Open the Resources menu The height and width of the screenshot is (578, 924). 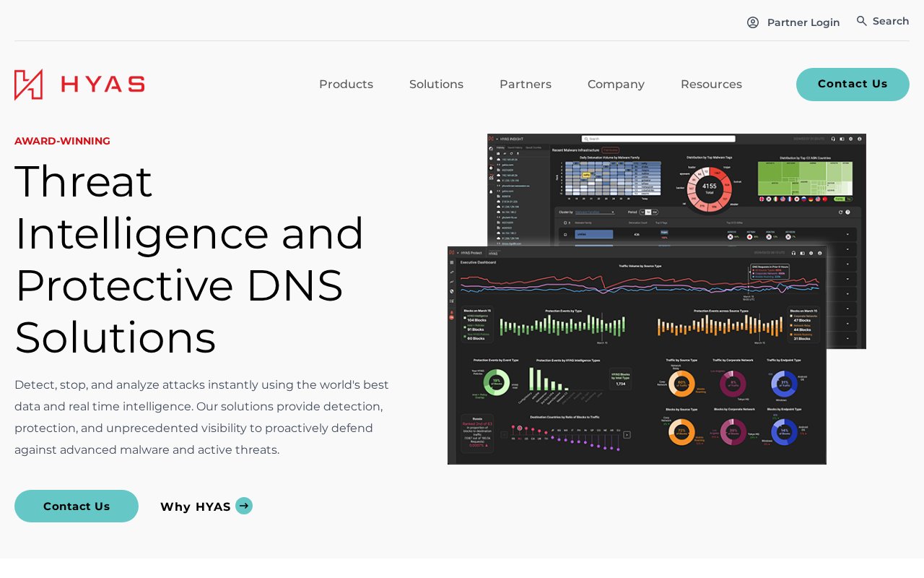[x=711, y=85]
